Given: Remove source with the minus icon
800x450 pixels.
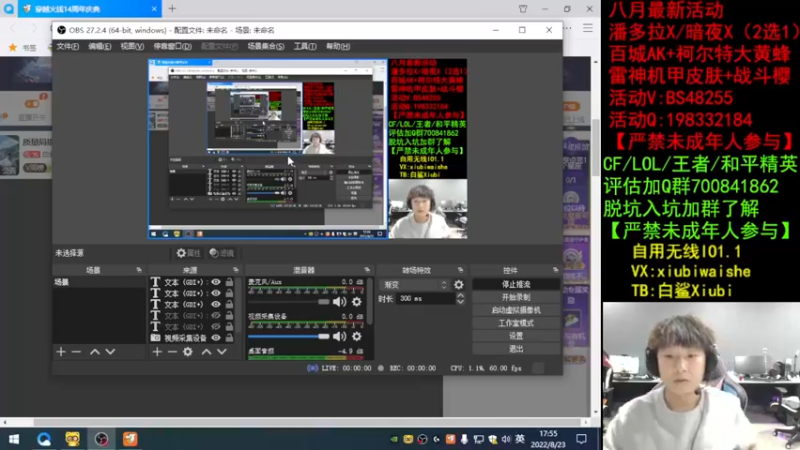Looking at the screenshot, I should (x=172, y=352).
